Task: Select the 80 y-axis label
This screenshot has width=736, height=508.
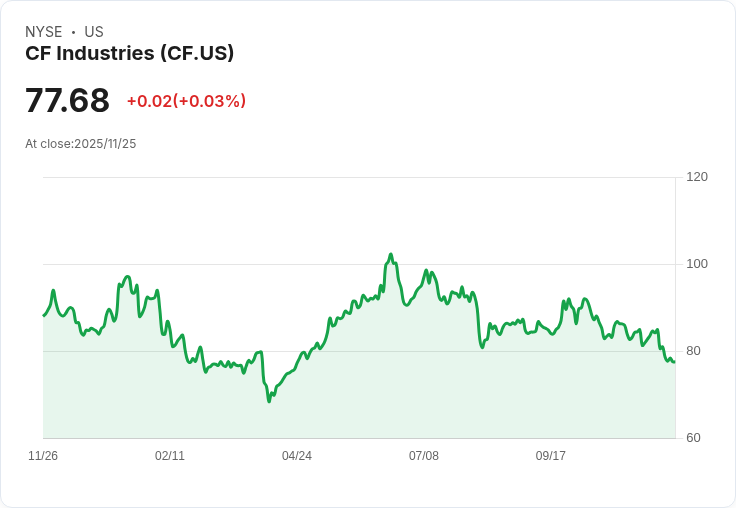Action: click(x=693, y=351)
